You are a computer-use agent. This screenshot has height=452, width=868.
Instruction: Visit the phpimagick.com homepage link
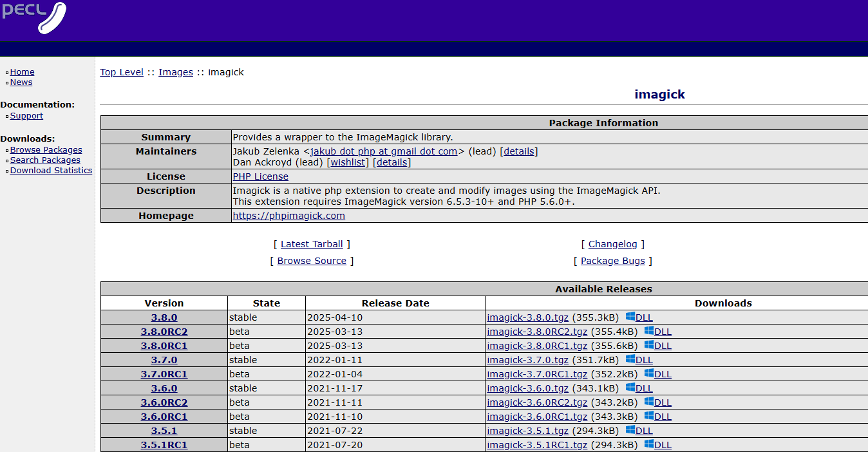(288, 216)
